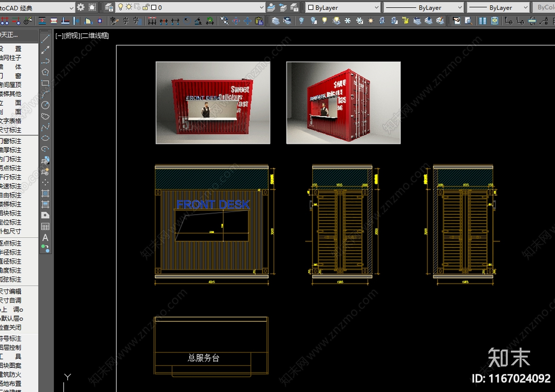Click the ByLayer color swatch box
The width and height of the screenshot is (555, 392).
pos(311,7)
